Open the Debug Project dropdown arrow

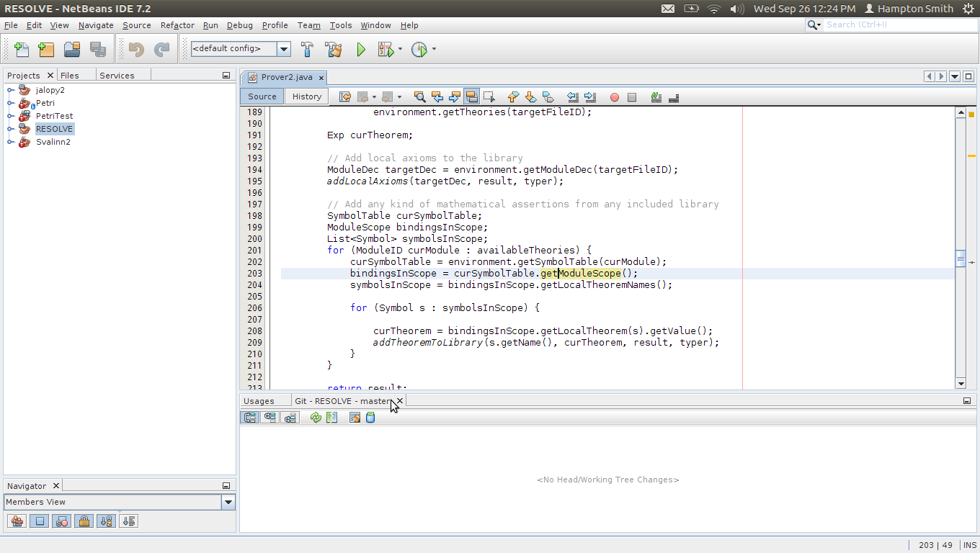400,50
